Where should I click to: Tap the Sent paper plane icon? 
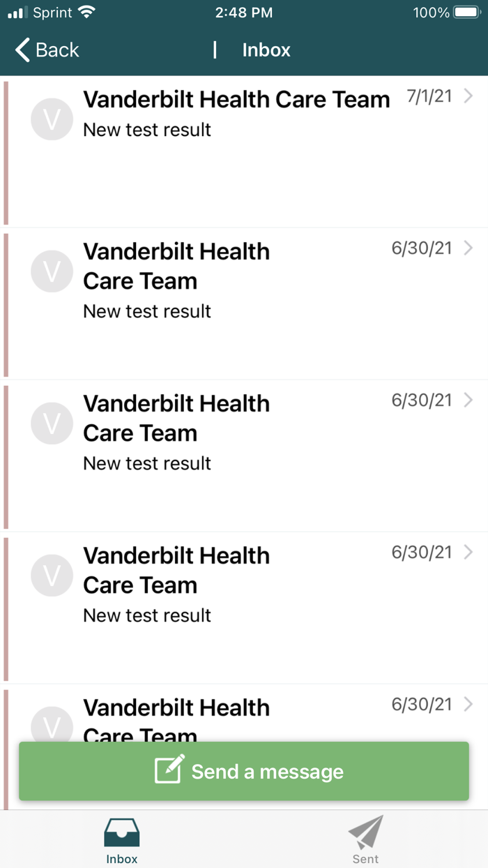click(365, 832)
